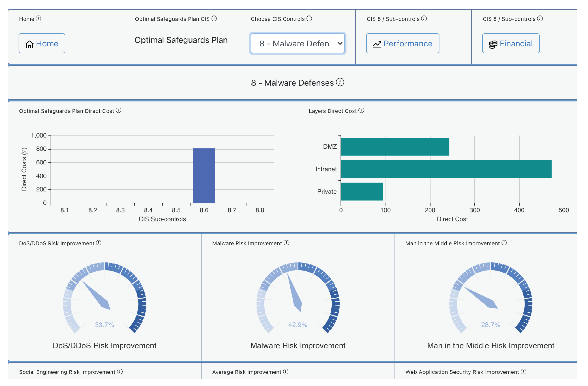Open the Financial sub-controls view

[511, 43]
